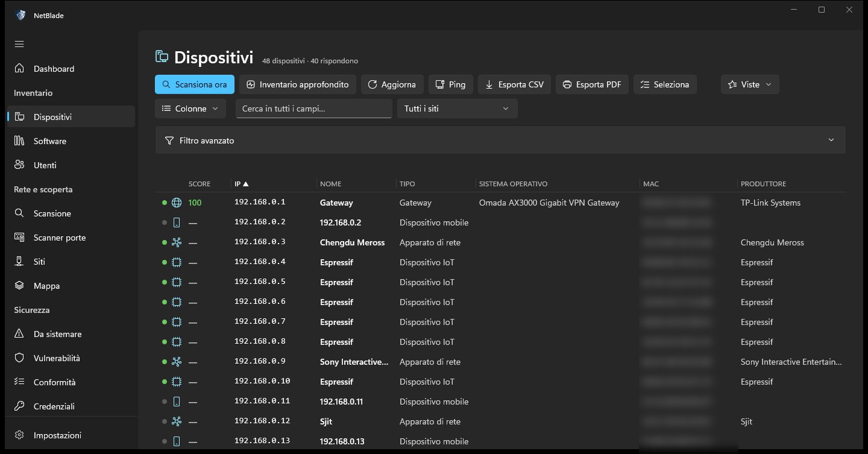Viewport: 868px width, 454px height.
Task: Open the Software inventory page
Action: 70,141
